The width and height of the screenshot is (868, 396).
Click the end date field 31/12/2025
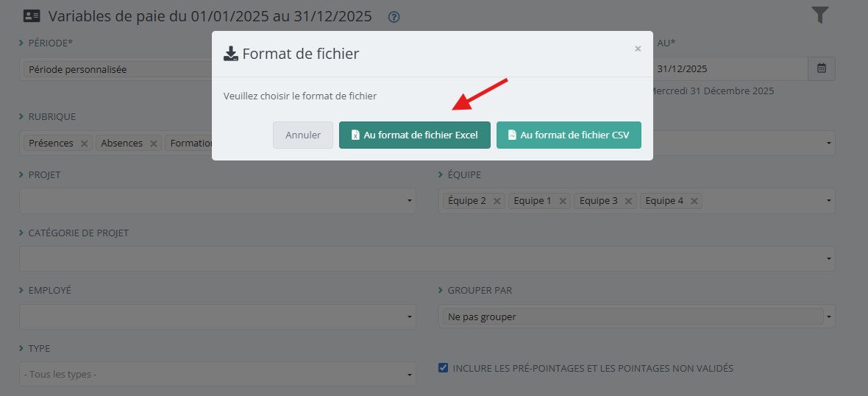(x=728, y=69)
